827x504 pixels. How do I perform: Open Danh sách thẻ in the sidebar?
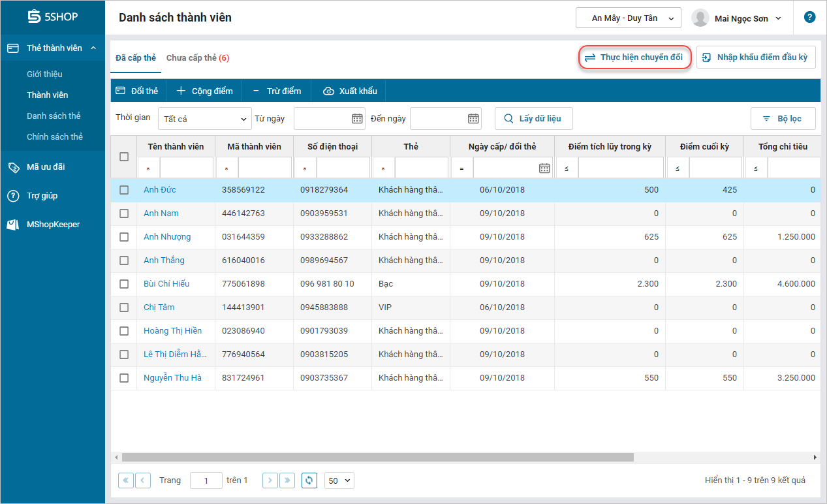(54, 116)
